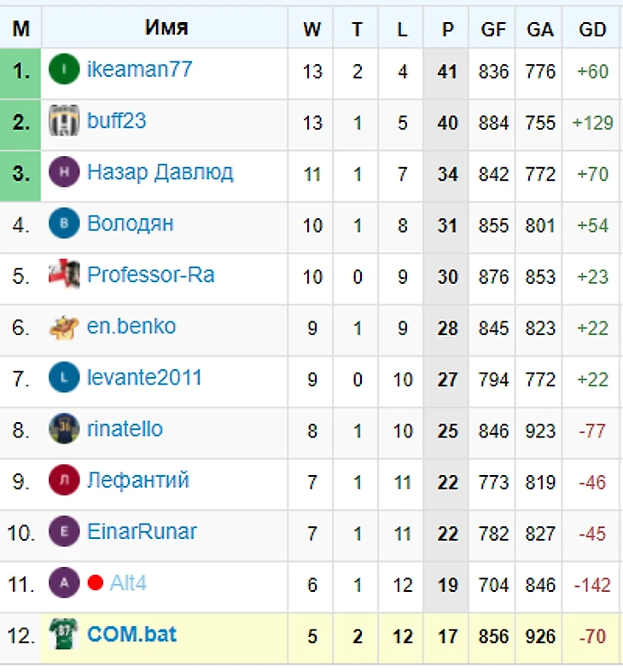Open the ikeaman77 profile link
The image size is (623, 672).
tap(139, 69)
